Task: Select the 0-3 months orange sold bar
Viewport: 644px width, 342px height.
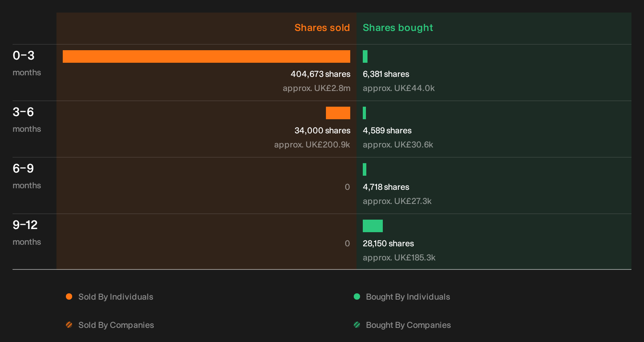Action: (x=206, y=56)
